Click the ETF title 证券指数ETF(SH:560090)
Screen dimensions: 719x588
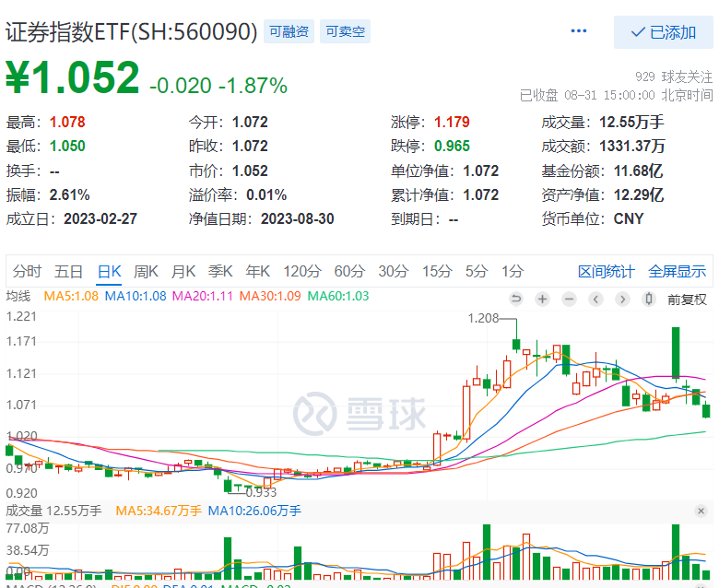(132, 32)
